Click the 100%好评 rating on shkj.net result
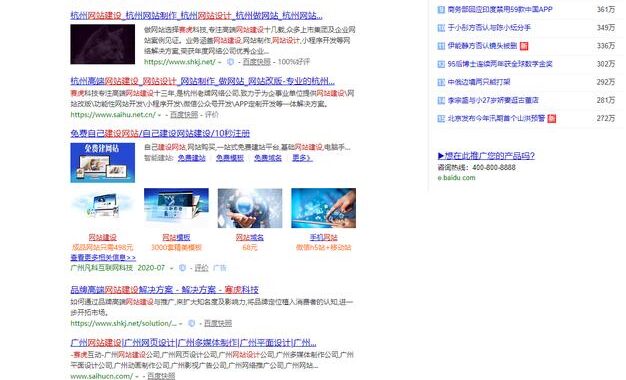Screen dimensions: 626x380 click(x=294, y=62)
